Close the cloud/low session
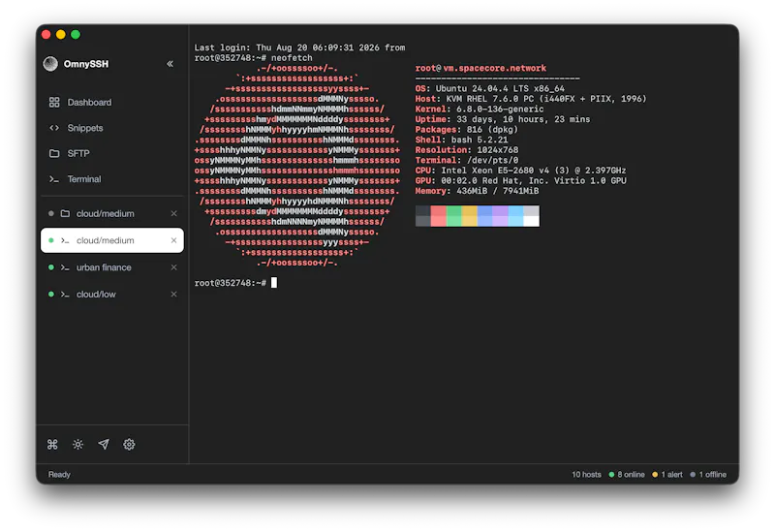This screenshot has height=532, width=775. pyautogui.click(x=174, y=295)
